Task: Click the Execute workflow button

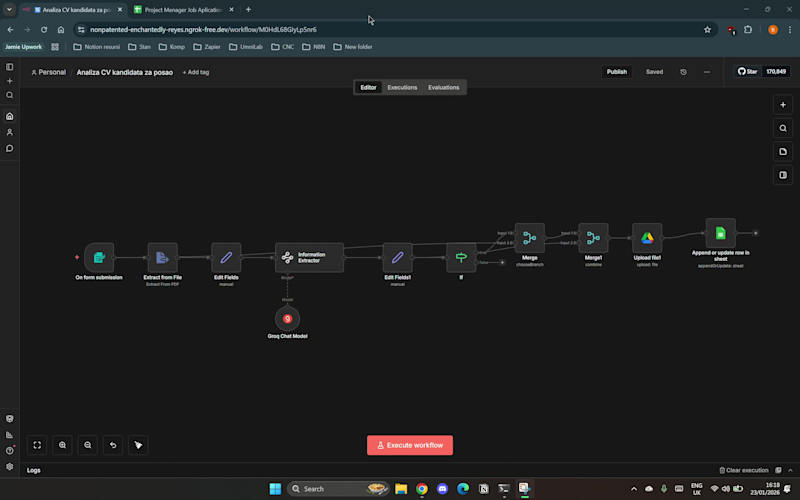Action: pyautogui.click(x=410, y=445)
